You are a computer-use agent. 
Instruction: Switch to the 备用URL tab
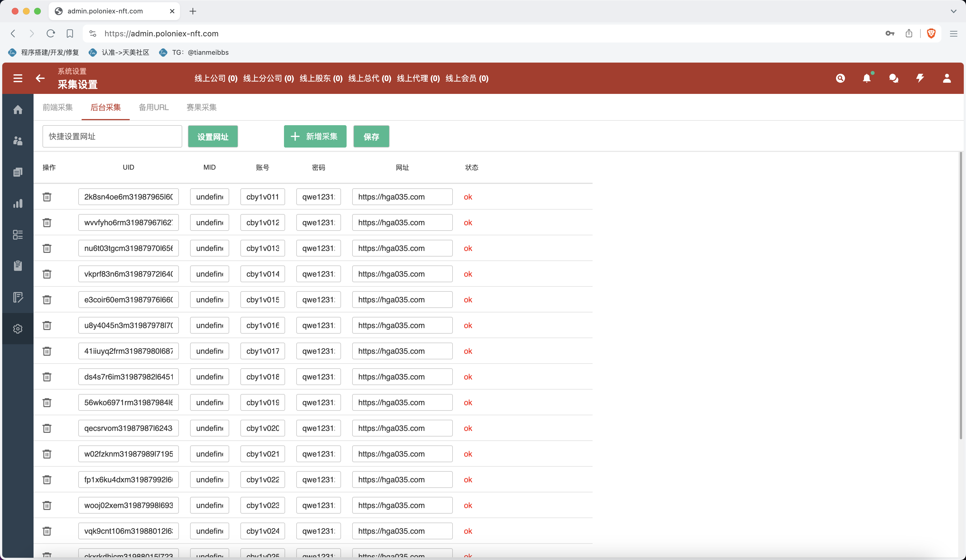[x=153, y=107]
